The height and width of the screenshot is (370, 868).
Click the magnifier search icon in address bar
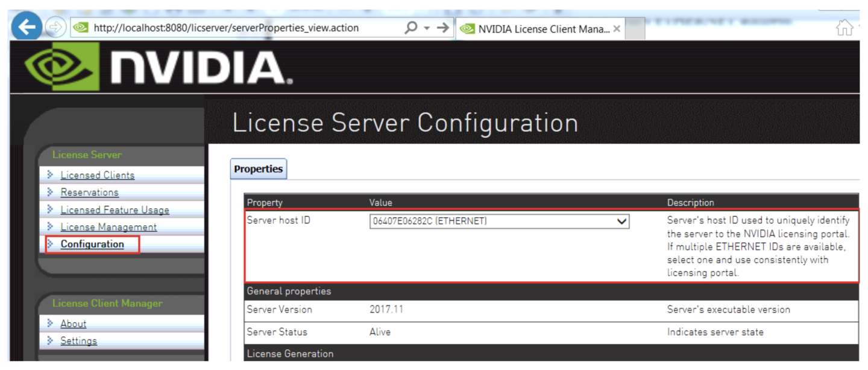coord(411,28)
